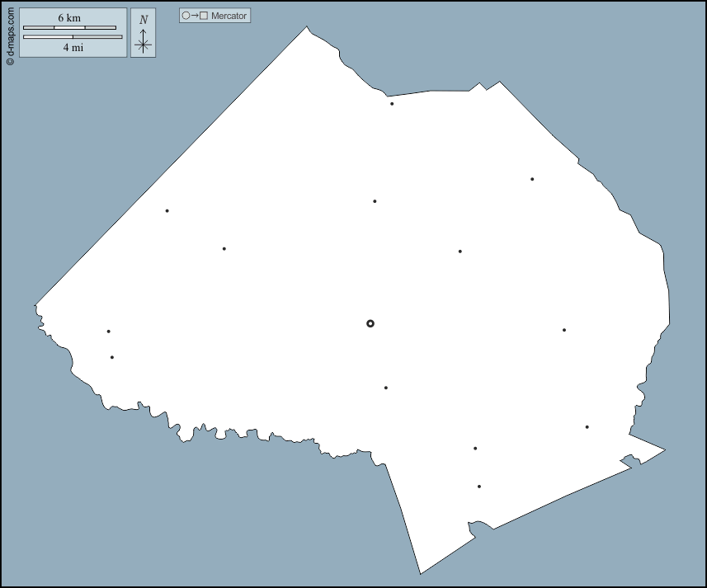
Task: Click the 4 mi label text
Action: 73,48
